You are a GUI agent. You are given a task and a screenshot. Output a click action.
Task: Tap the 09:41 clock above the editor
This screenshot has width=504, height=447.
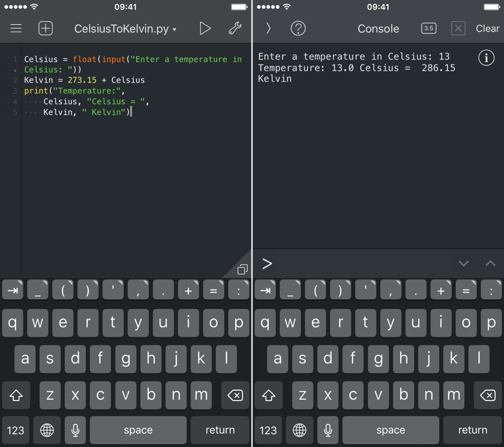(126, 7)
